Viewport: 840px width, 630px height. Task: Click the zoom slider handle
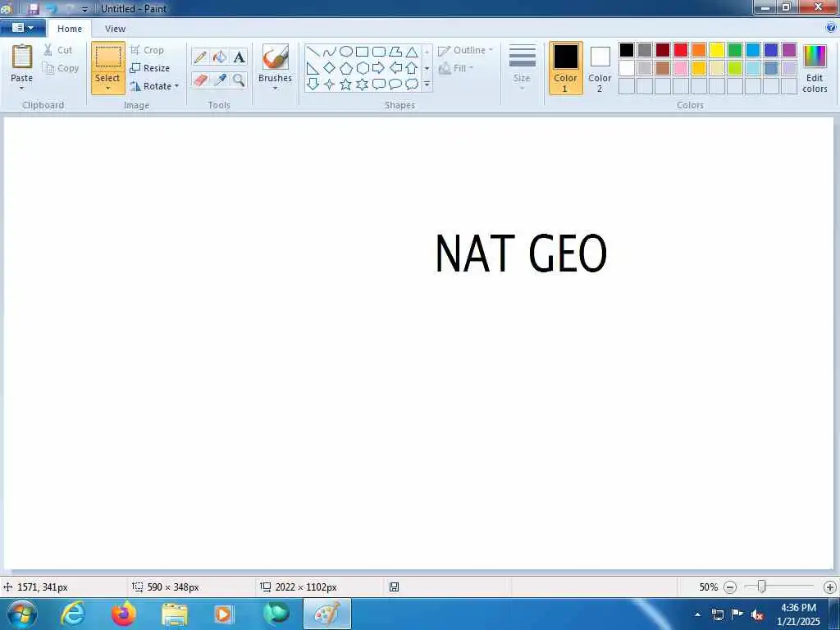pyautogui.click(x=761, y=587)
